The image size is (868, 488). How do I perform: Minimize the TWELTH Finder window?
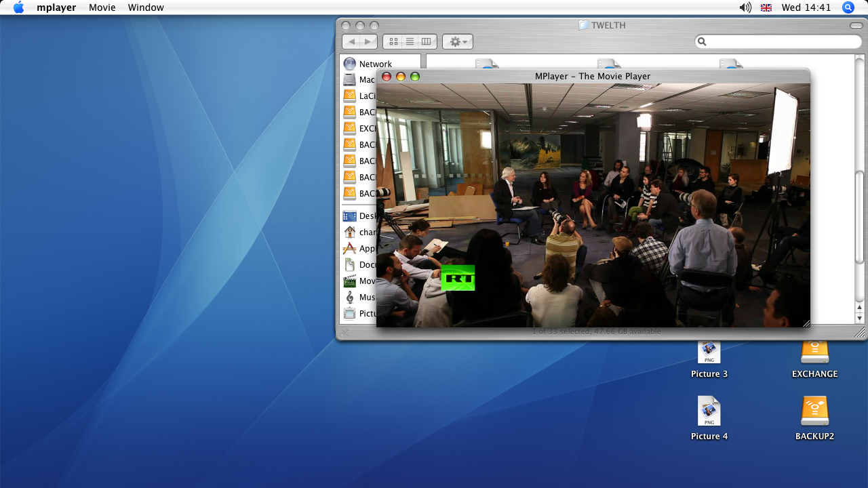(360, 26)
